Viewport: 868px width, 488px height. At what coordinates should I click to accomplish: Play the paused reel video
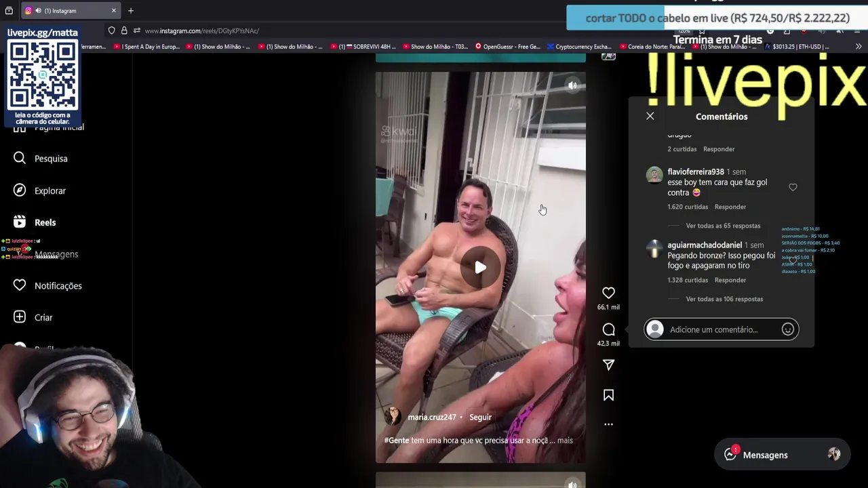coord(480,267)
